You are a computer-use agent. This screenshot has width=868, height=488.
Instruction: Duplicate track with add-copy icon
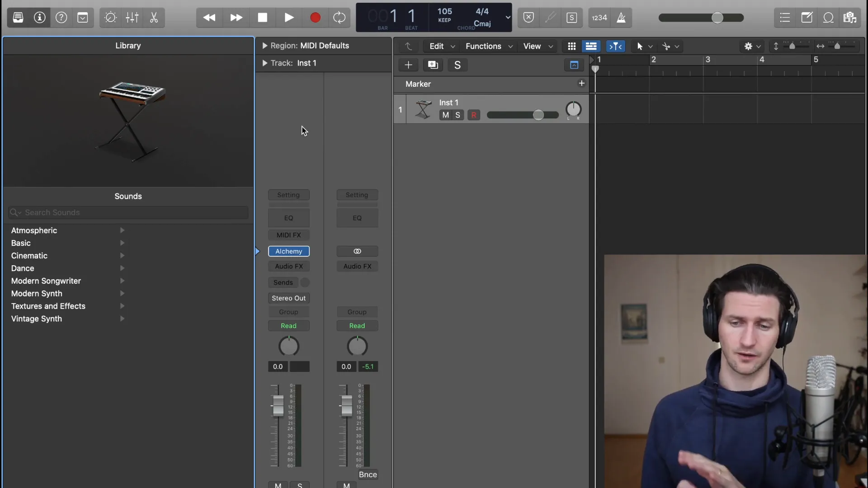(x=433, y=65)
